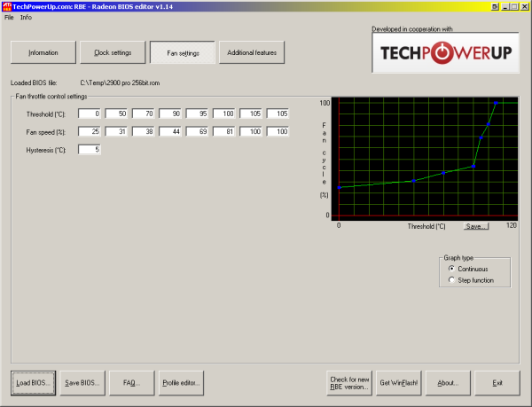The image size is (532, 407).
Task: Click the last Threshold field showing 105
Action: 278,113
